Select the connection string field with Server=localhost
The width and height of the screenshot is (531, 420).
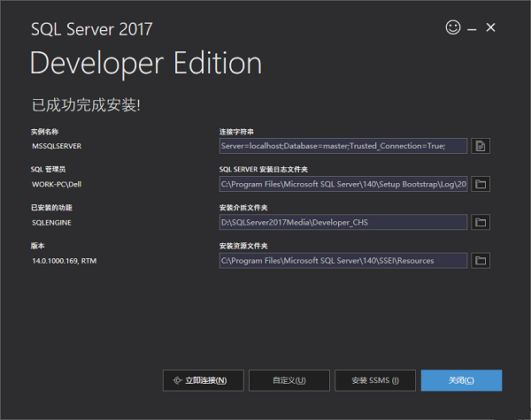[343, 146]
